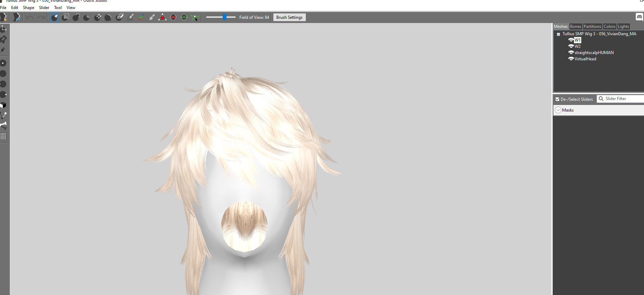The image size is (644, 295).
Task: Toggle visibility of straightscalpHUMAN mesh
Action: pyautogui.click(x=571, y=52)
